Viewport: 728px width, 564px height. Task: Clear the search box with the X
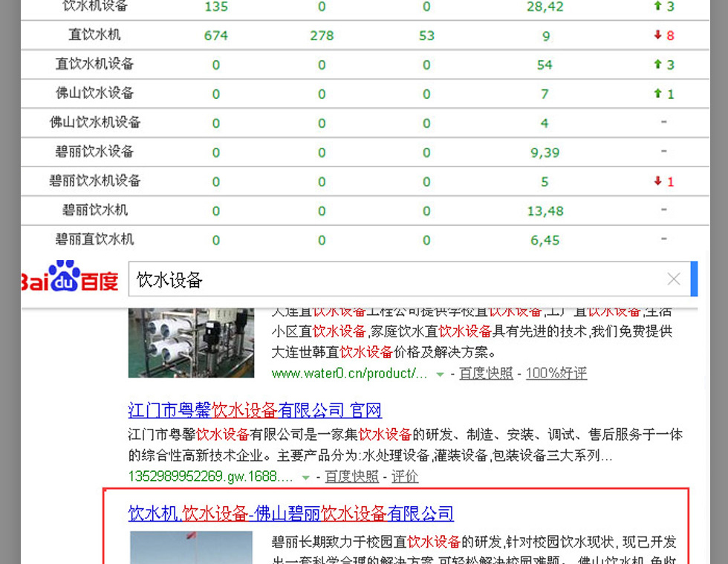tap(674, 279)
